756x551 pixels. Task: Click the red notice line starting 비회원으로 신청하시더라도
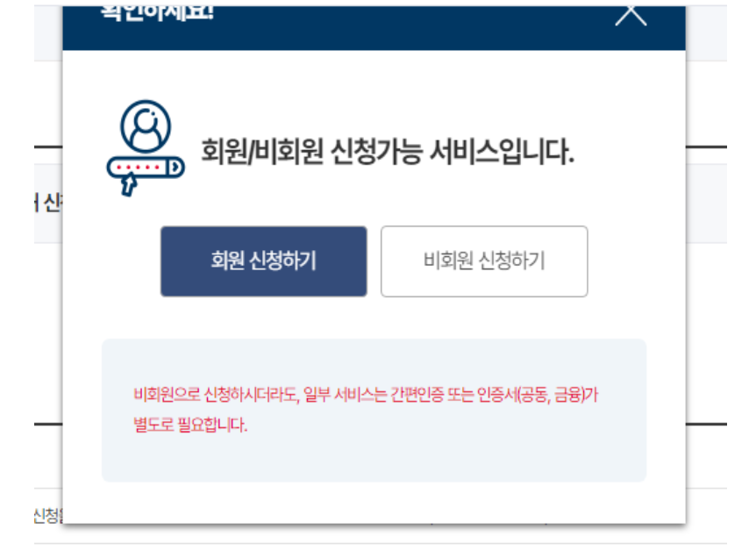tap(366, 395)
